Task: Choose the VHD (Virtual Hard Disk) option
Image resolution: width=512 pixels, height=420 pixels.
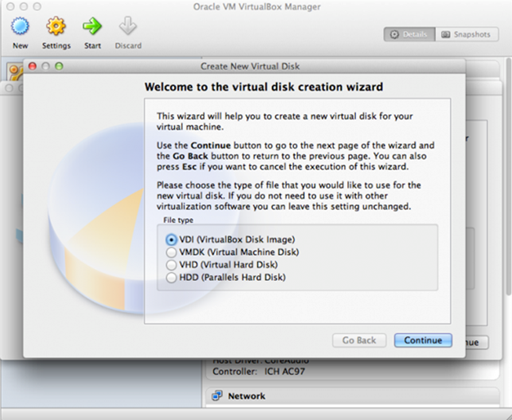Action: pyautogui.click(x=171, y=265)
